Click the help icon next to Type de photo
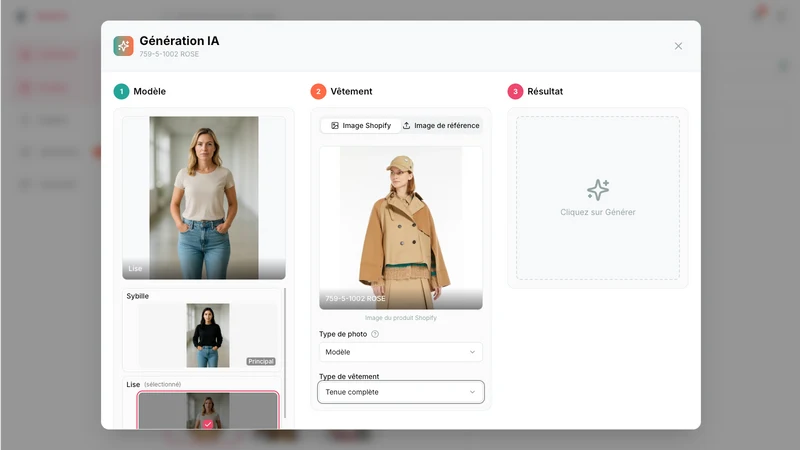800x450 pixels. coord(375,334)
